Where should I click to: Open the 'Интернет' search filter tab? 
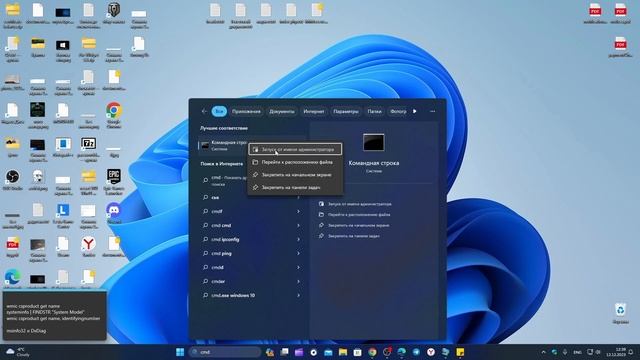tap(313, 111)
